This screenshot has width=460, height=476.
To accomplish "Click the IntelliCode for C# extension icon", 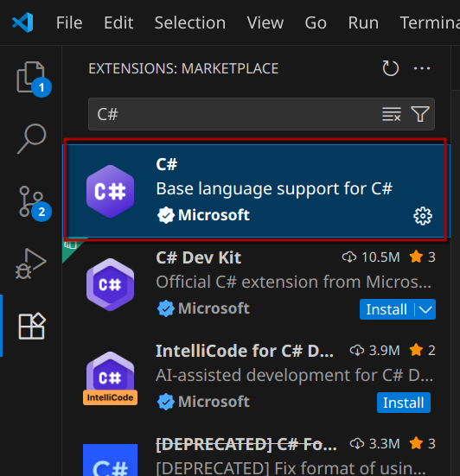I will coord(110,378).
